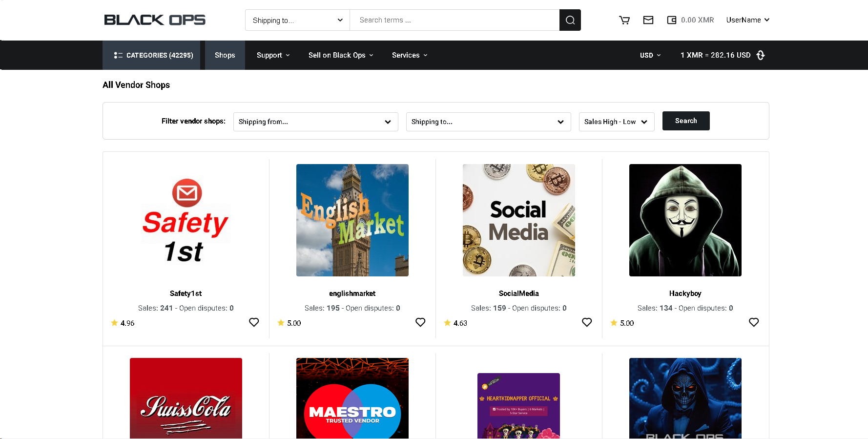Image resolution: width=868 pixels, height=439 pixels.
Task: Open messages via the envelope icon
Action: (x=648, y=20)
